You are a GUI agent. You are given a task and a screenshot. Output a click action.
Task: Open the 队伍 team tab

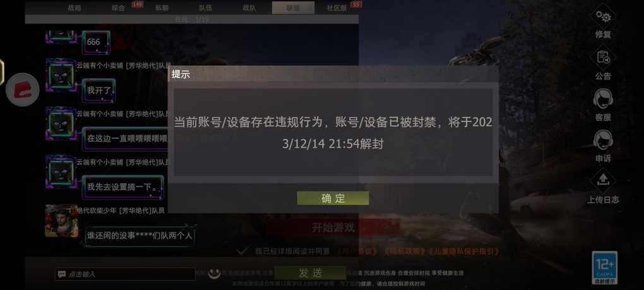(x=206, y=8)
